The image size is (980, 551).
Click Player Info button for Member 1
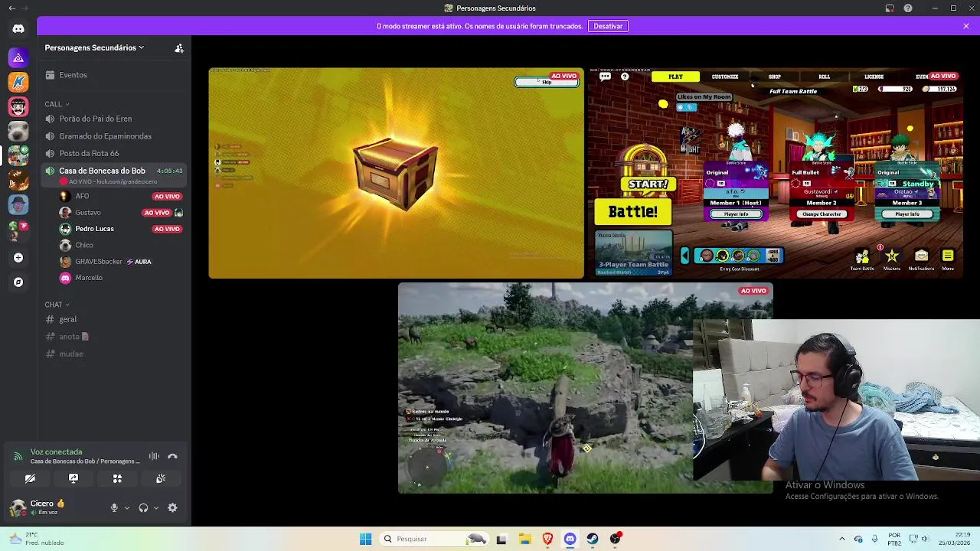(x=736, y=214)
